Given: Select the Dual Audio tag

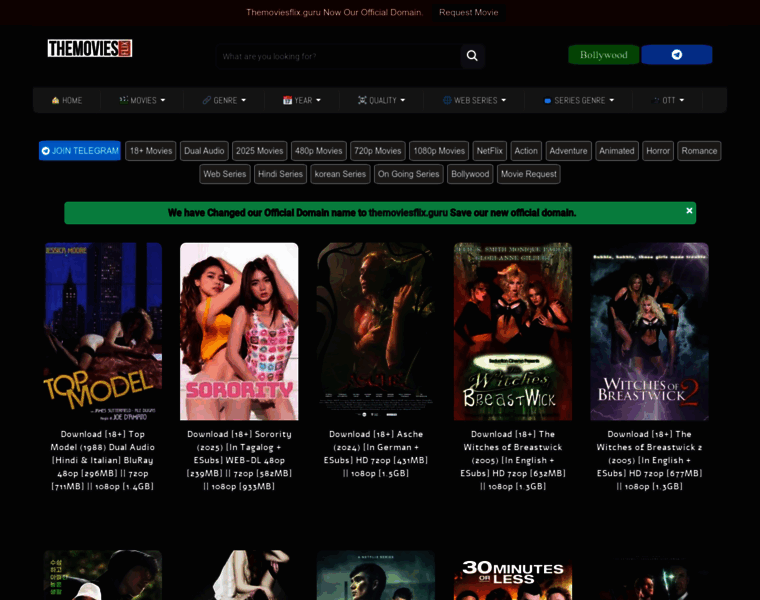Looking at the screenshot, I should [x=204, y=151].
